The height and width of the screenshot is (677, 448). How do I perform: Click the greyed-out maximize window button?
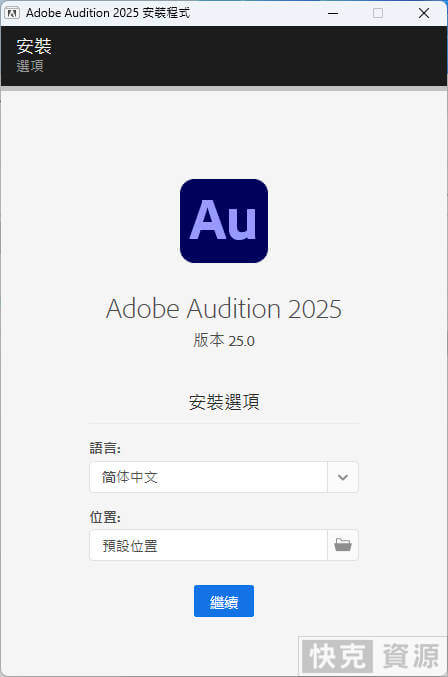[378, 13]
